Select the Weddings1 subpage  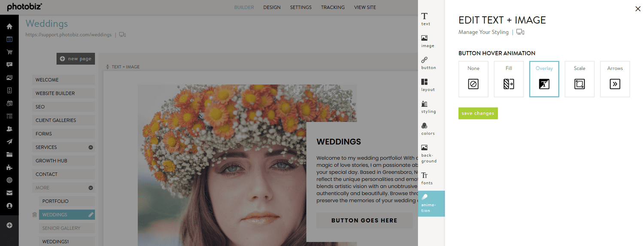(67, 242)
